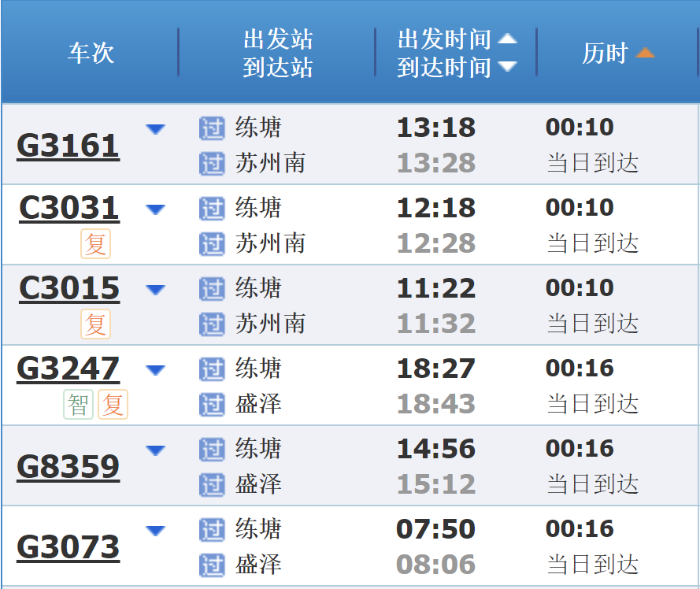Click the 过 badge beside 盛泽 under G3073
The width and height of the screenshot is (700, 589).
click(213, 566)
